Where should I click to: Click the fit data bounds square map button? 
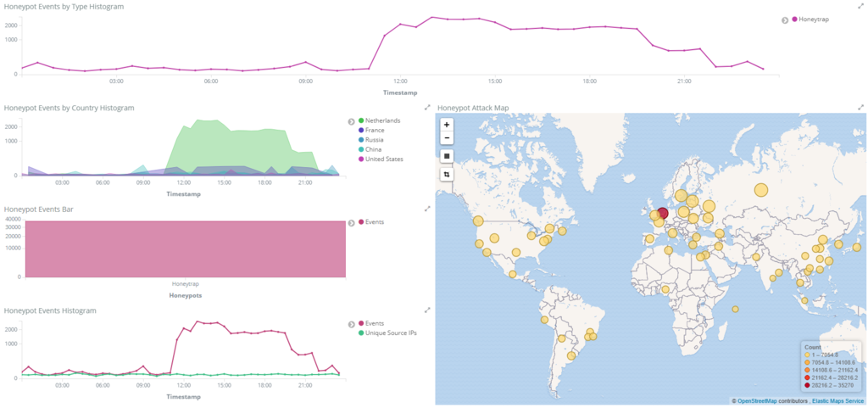[447, 156]
